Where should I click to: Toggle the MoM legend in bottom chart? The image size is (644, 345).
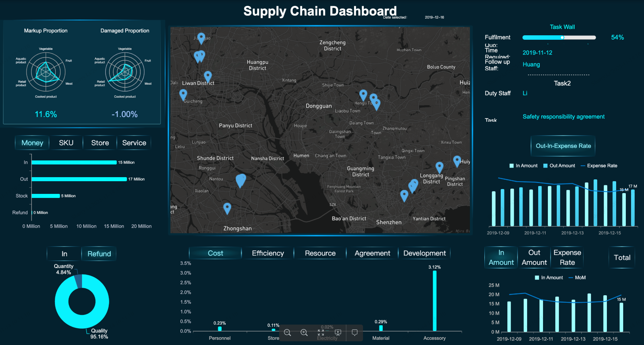pos(577,277)
